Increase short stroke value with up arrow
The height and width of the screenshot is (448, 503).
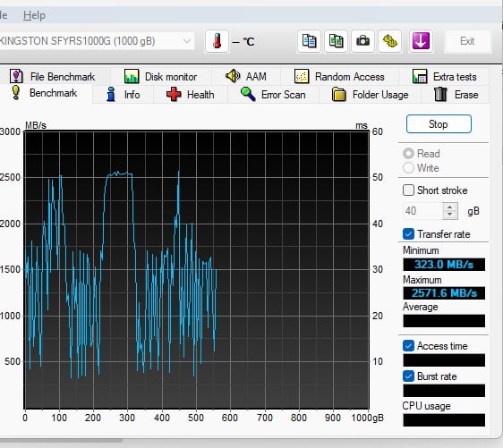pyautogui.click(x=450, y=207)
